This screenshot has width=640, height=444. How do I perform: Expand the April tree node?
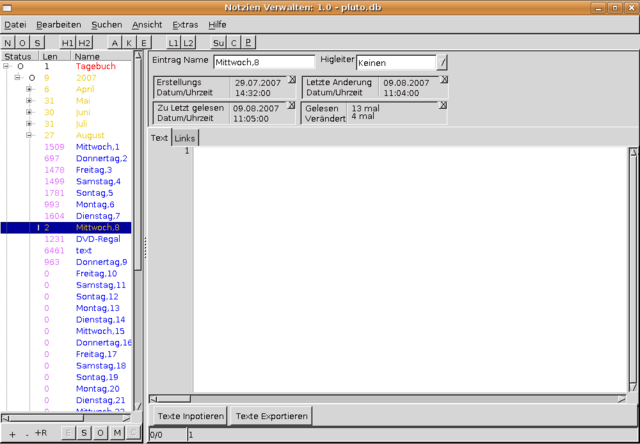coord(29,88)
